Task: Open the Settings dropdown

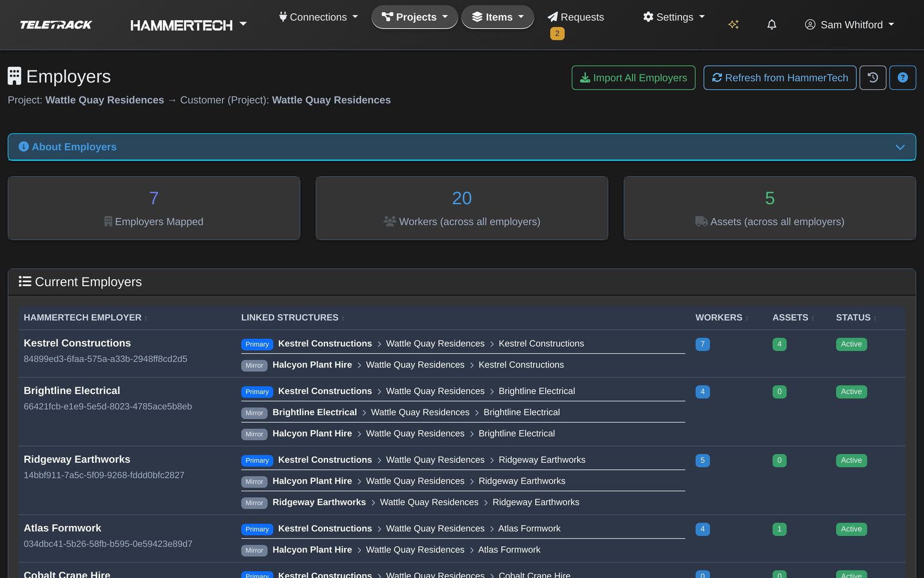Action: (x=674, y=17)
